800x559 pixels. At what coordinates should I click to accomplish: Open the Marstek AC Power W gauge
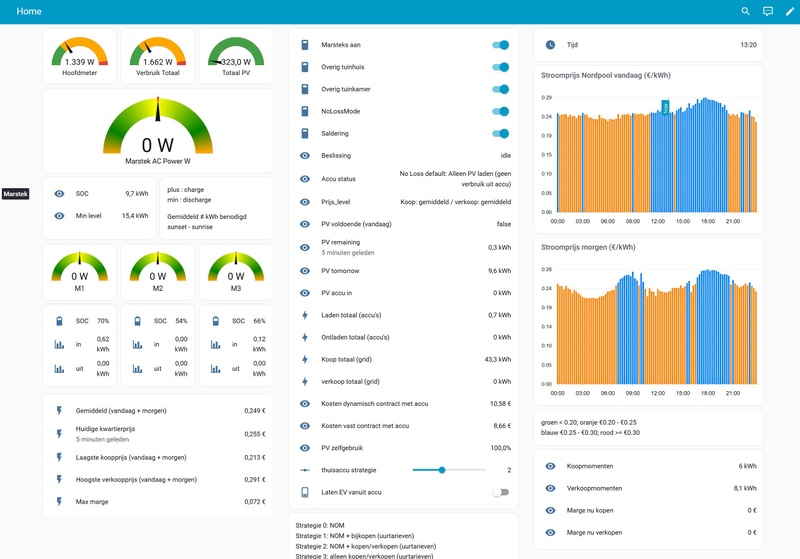pyautogui.click(x=158, y=131)
